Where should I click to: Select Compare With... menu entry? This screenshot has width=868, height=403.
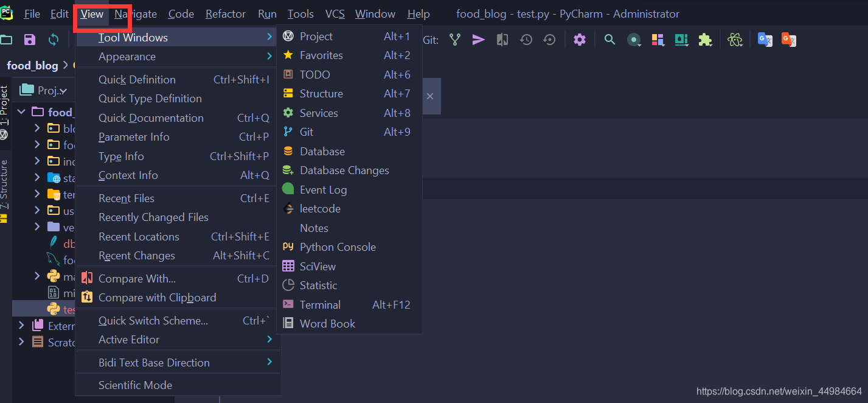(177, 279)
